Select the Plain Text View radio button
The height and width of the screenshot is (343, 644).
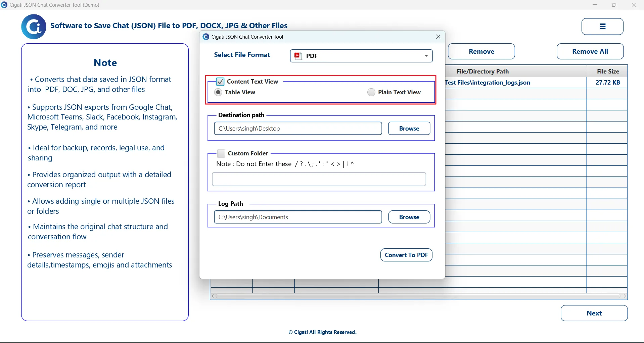coord(371,92)
